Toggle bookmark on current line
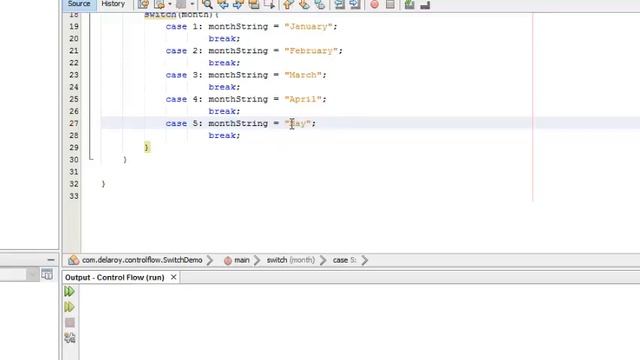 coord(320,4)
